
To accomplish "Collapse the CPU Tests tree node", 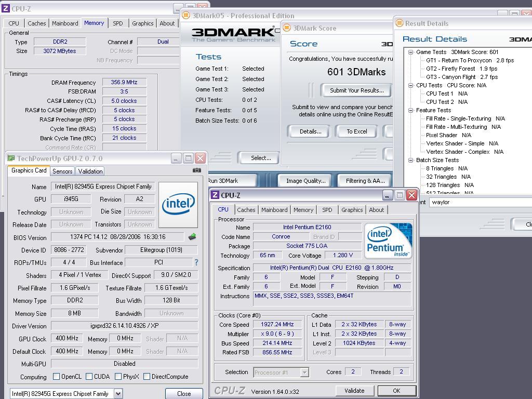I will pyautogui.click(x=410, y=85).
